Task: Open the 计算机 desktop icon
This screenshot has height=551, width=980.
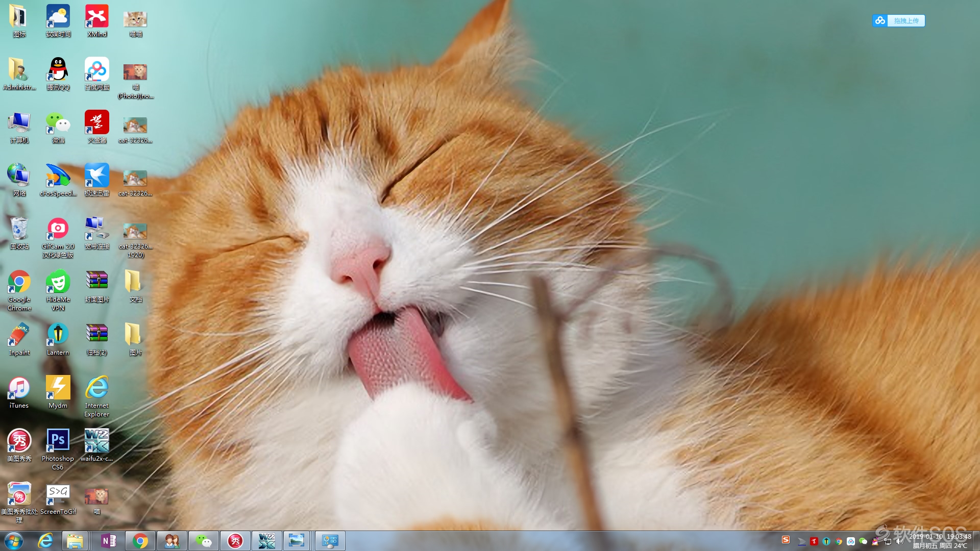Action: [x=19, y=128]
